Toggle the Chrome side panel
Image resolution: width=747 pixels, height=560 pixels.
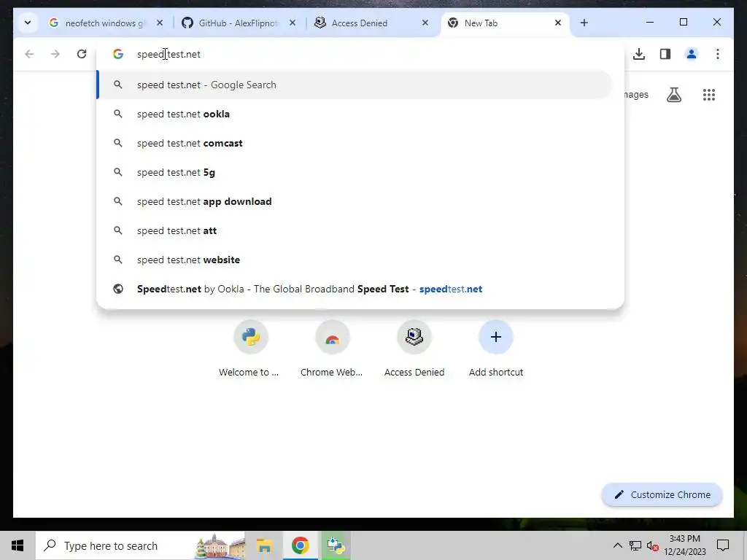pyautogui.click(x=665, y=54)
